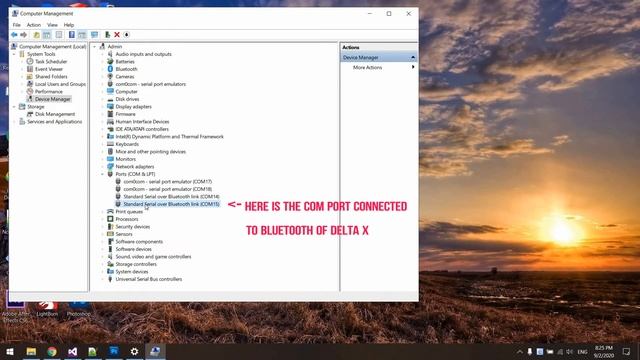This screenshot has width=640, height=360.
Task: Select Event Viewer in the console tree
Action: (49, 69)
